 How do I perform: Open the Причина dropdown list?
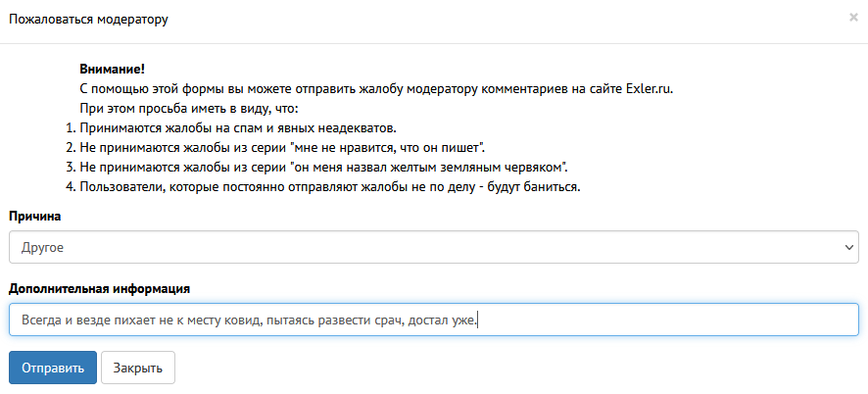[x=433, y=247]
